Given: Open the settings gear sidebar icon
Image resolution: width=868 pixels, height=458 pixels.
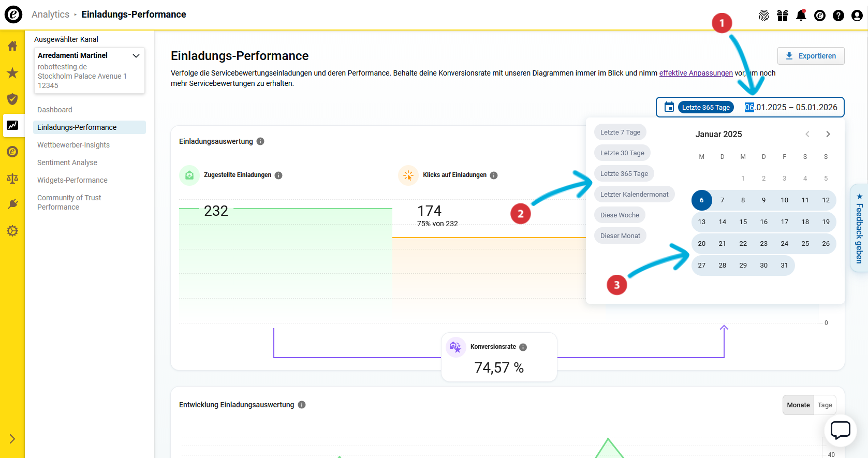Looking at the screenshot, I should coord(12,231).
